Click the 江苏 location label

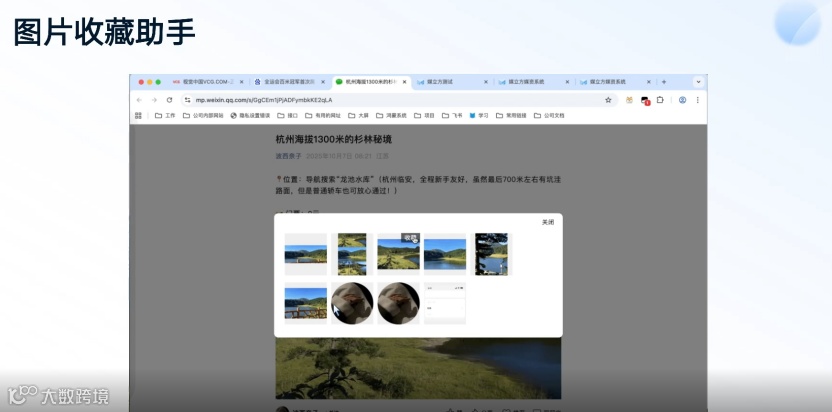382,156
